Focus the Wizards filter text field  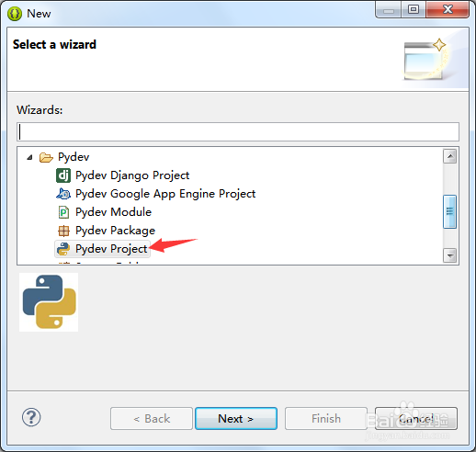coord(238,132)
